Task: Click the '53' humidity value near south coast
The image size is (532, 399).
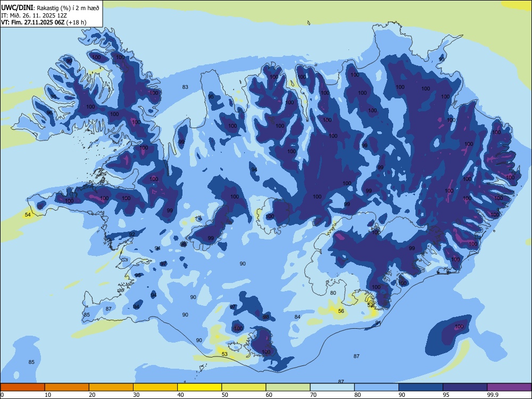Action: coord(225,354)
